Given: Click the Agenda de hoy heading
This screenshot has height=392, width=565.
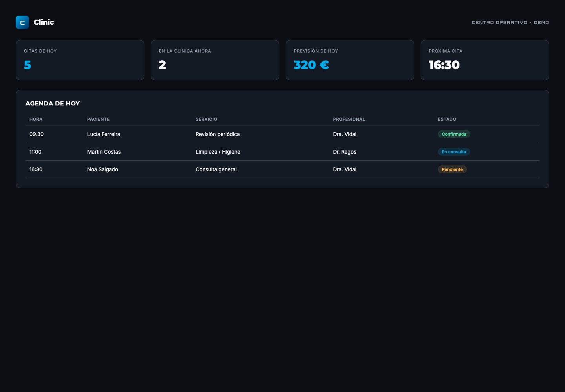Looking at the screenshot, I should coord(53,103).
